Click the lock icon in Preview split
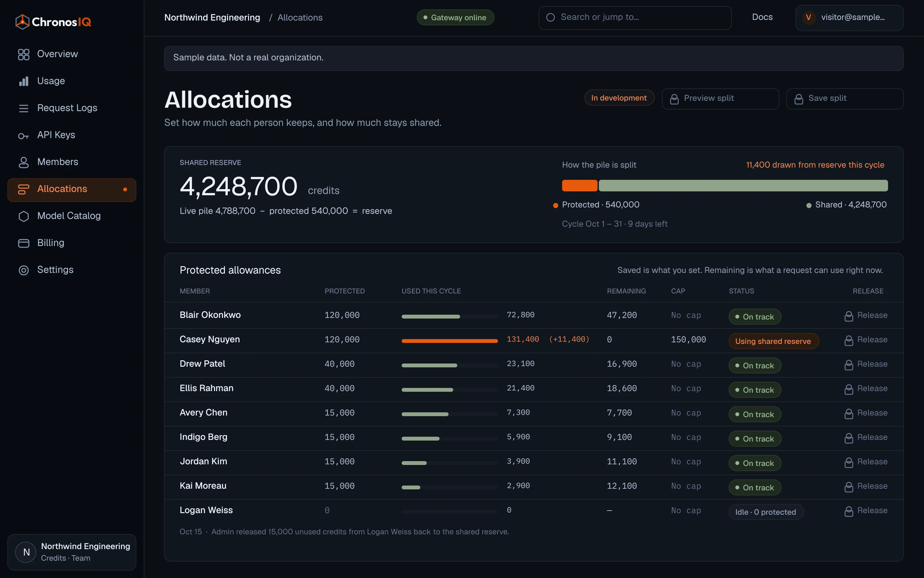 tap(674, 99)
